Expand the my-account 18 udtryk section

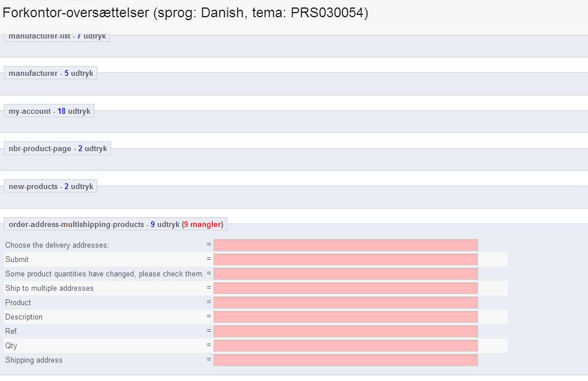click(x=49, y=111)
